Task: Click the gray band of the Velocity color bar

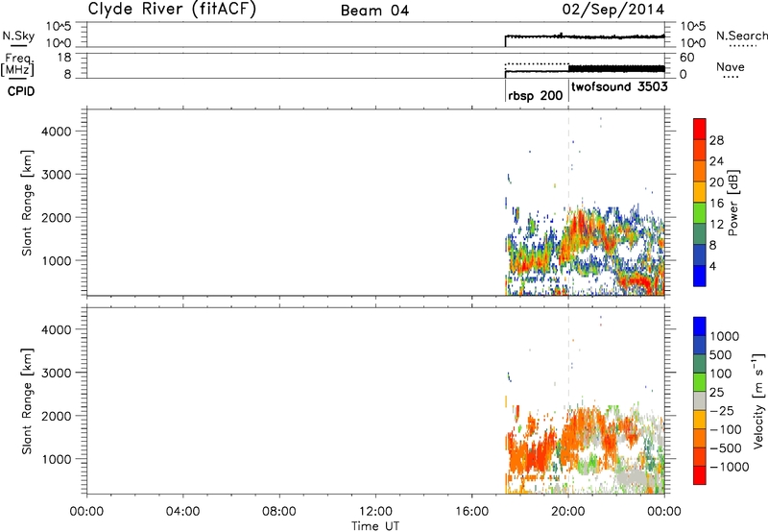Action: pyautogui.click(x=700, y=400)
